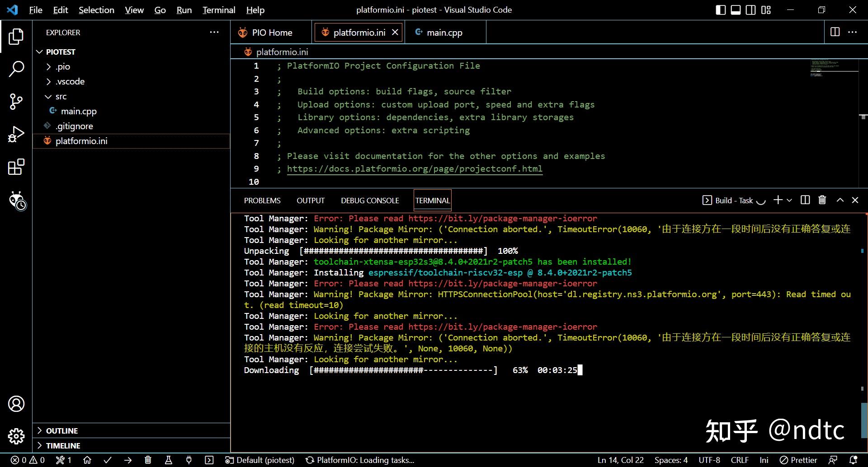Click the Default (piotest) environment switcher
868x467 pixels.
(260, 460)
